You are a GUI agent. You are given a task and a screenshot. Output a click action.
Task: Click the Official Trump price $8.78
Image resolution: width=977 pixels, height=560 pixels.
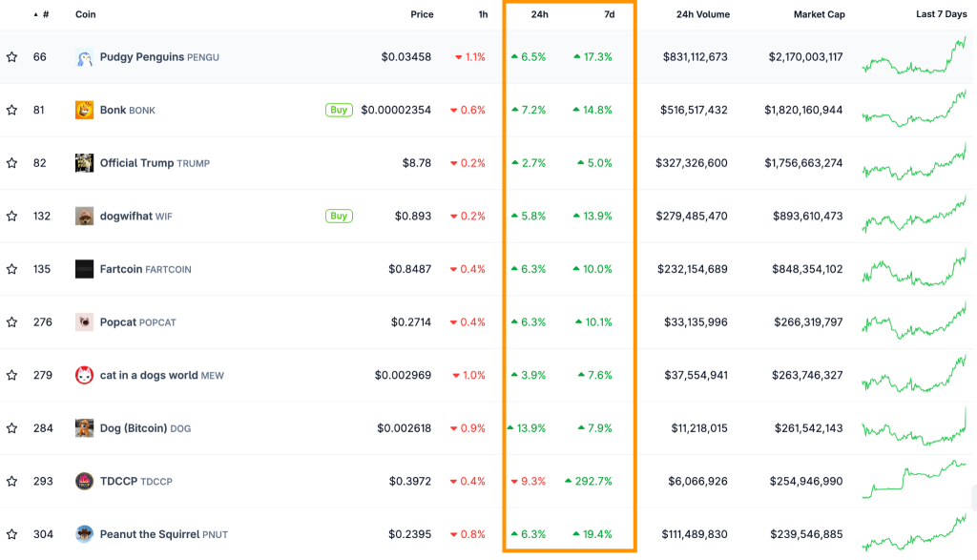(x=417, y=163)
